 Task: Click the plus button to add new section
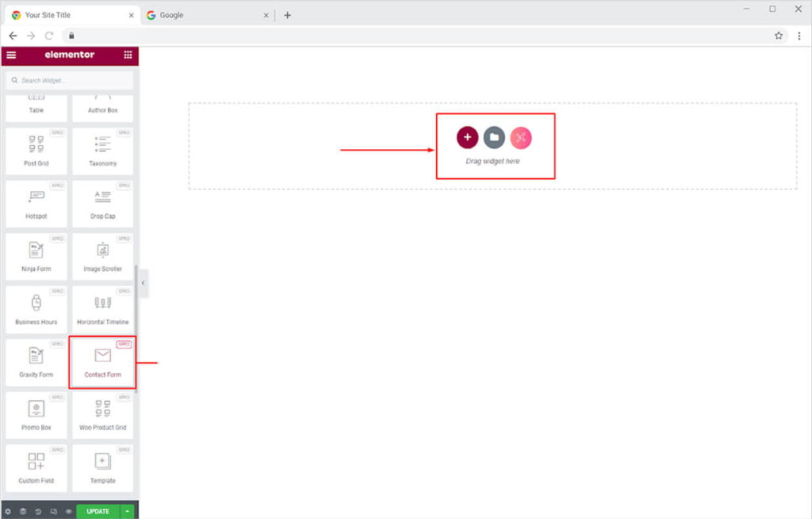tap(467, 137)
